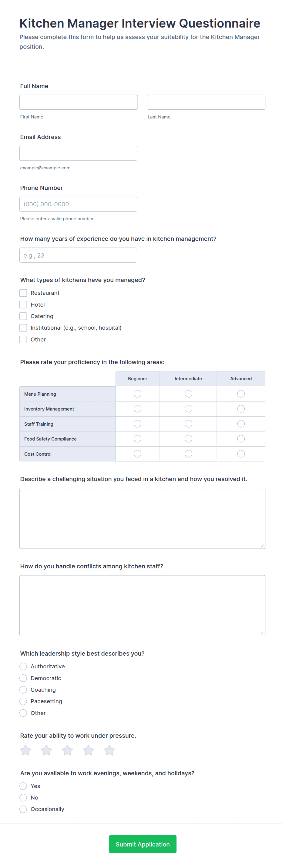Select the second star for pressure rating
Image resolution: width=282 pixels, height=868 pixels.
47,750
